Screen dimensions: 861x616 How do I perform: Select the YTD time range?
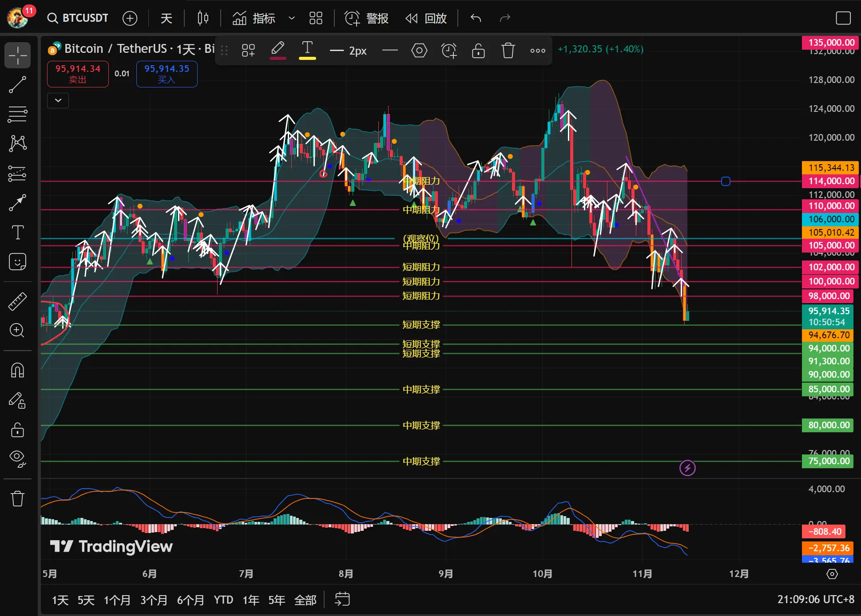223,600
